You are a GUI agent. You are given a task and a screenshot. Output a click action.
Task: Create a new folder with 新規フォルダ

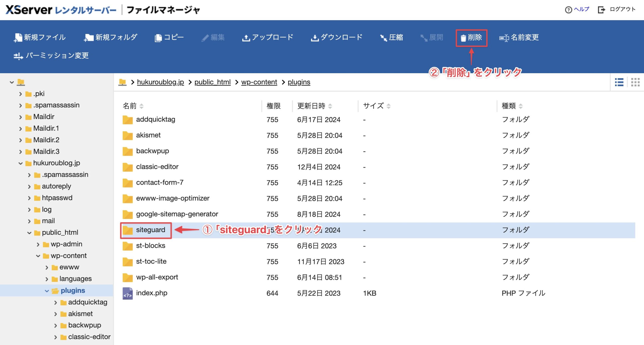pos(111,37)
